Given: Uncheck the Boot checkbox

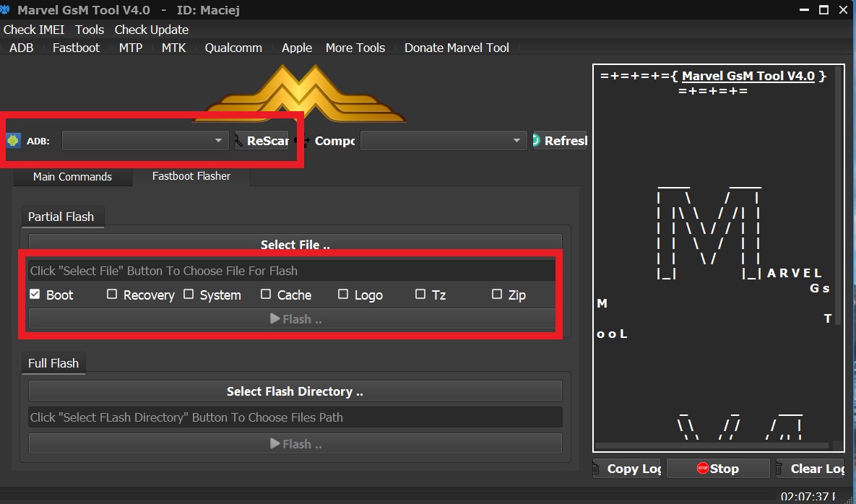Looking at the screenshot, I should pyautogui.click(x=35, y=295).
